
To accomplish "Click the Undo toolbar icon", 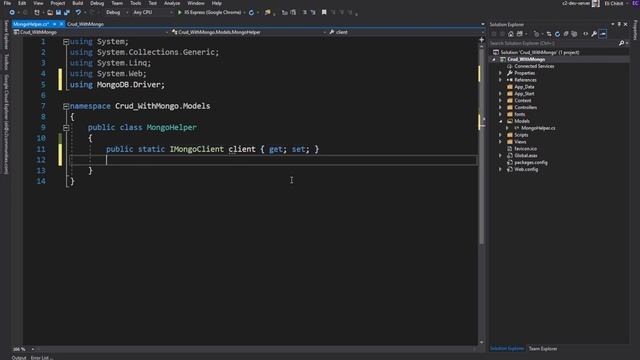I will 78,13.
